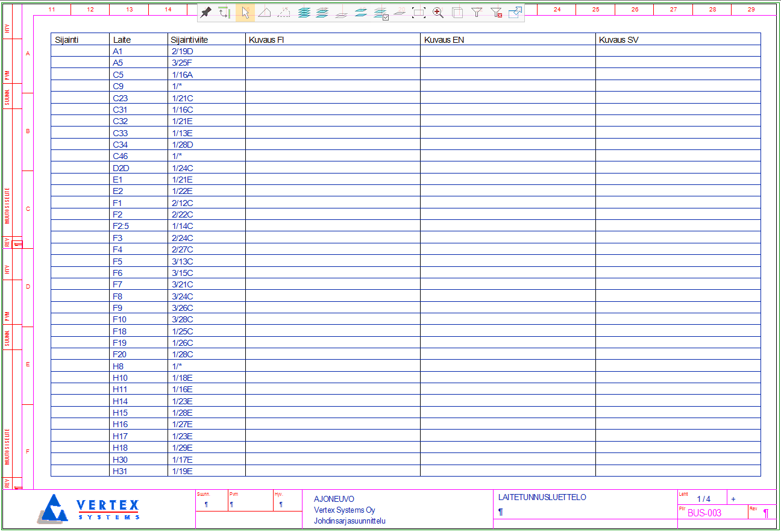Click the zoom magnifier with plus icon
The height and width of the screenshot is (532, 781).
click(x=438, y=12)
